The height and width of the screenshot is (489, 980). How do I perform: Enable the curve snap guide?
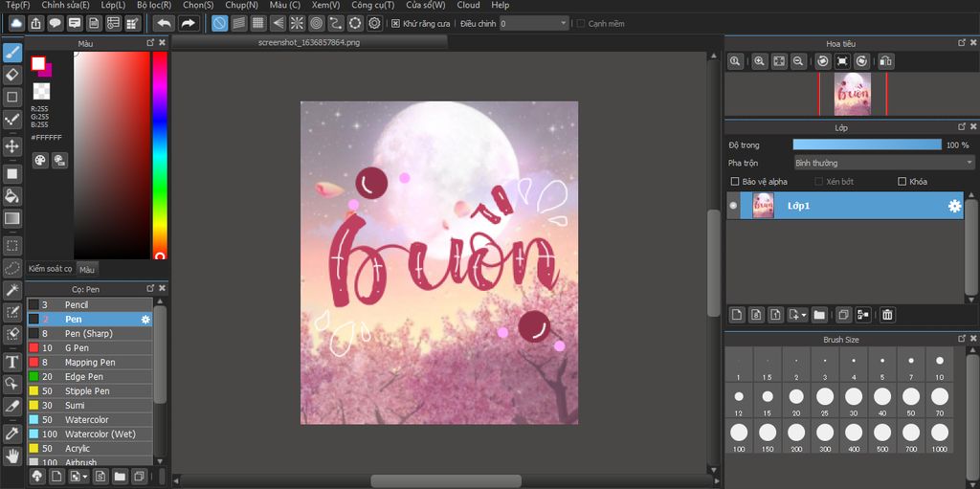click(x=336, y=24)
